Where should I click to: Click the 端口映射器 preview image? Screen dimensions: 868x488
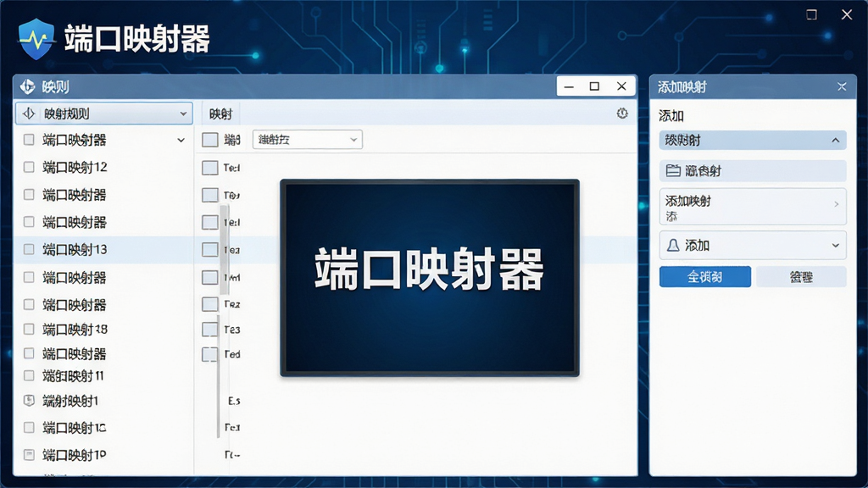click(430, 278)
